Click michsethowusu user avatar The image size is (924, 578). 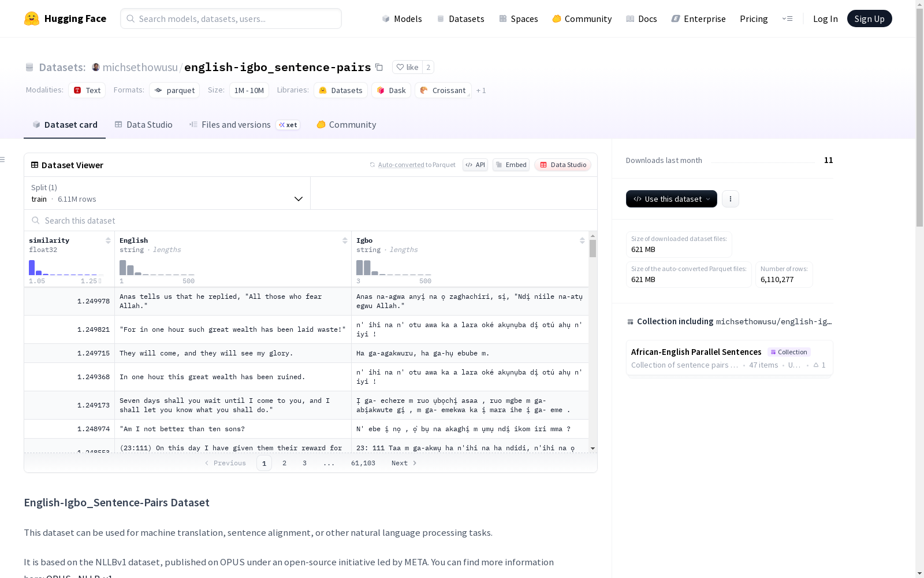coord(96,67)
